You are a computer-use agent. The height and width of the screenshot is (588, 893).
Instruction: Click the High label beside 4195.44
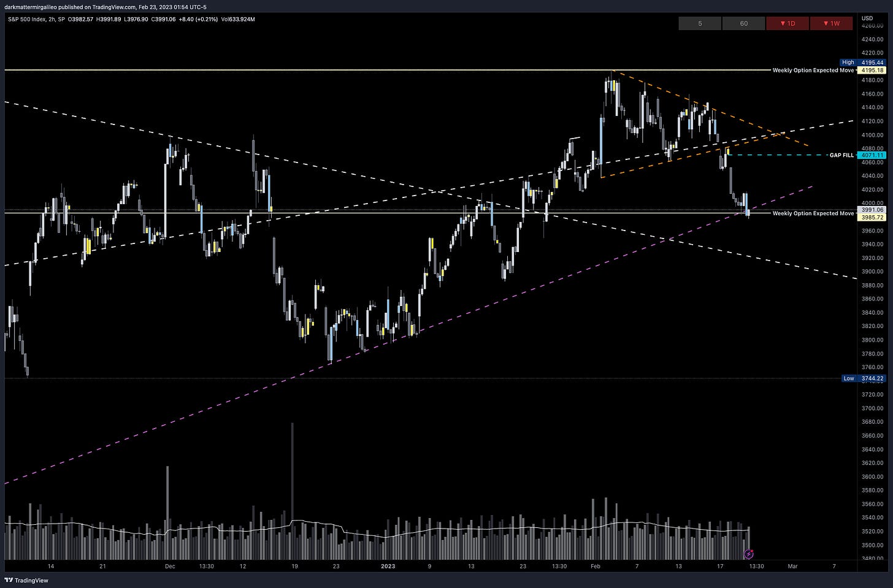848,63
